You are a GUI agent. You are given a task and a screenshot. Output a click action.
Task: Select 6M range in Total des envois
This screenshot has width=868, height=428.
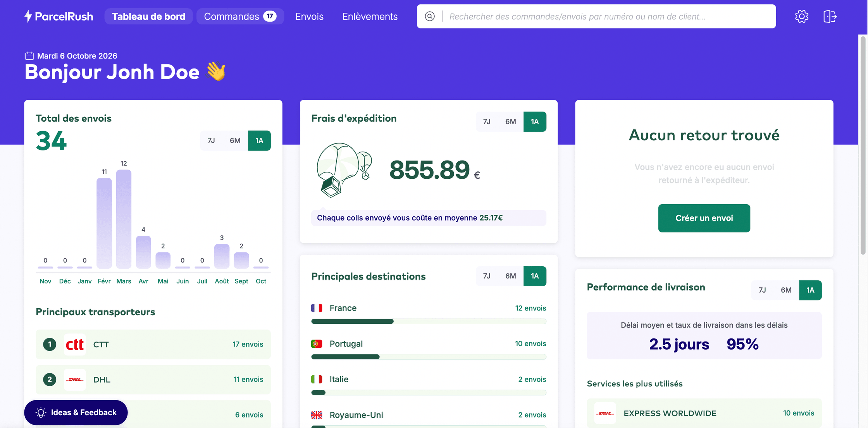tap(235, 141)
